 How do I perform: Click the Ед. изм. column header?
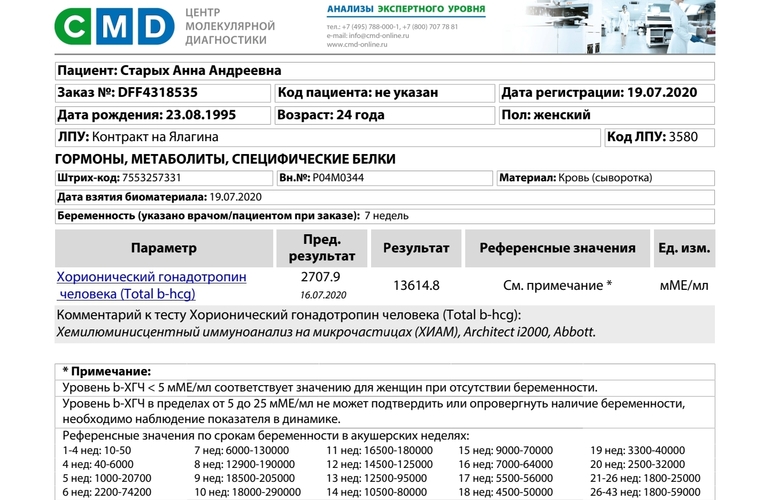coord(684,248)
